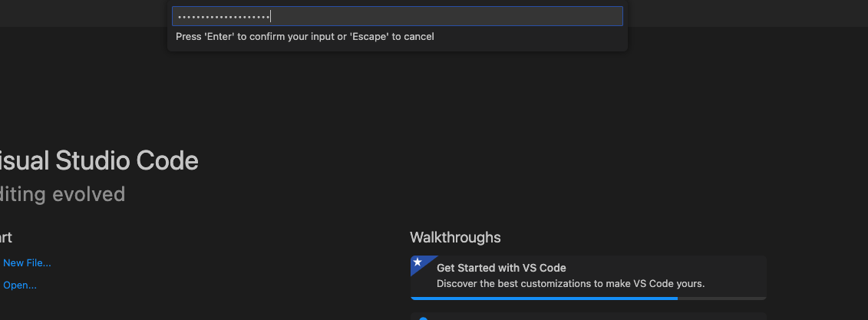This screenshot has height=320, width=868.
Task: Click "Press 'Enter' to confirm" hint text
Action: [305, 37]
